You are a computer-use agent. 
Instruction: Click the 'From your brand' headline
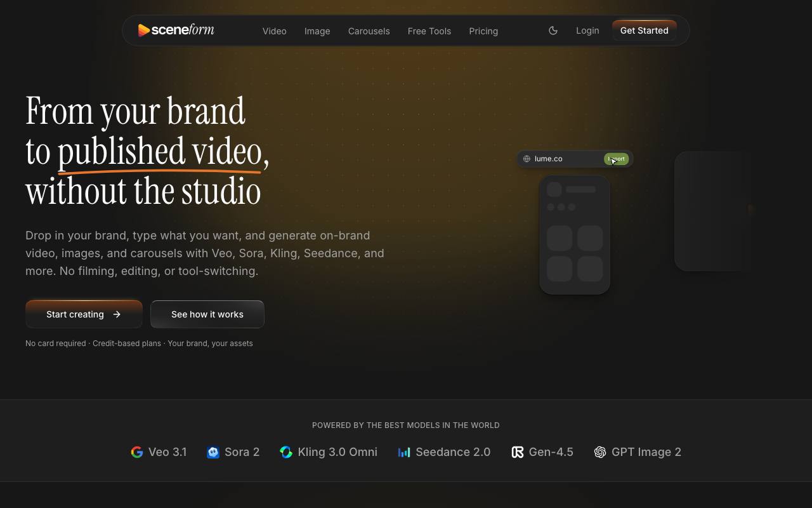(x=147, y=150)
